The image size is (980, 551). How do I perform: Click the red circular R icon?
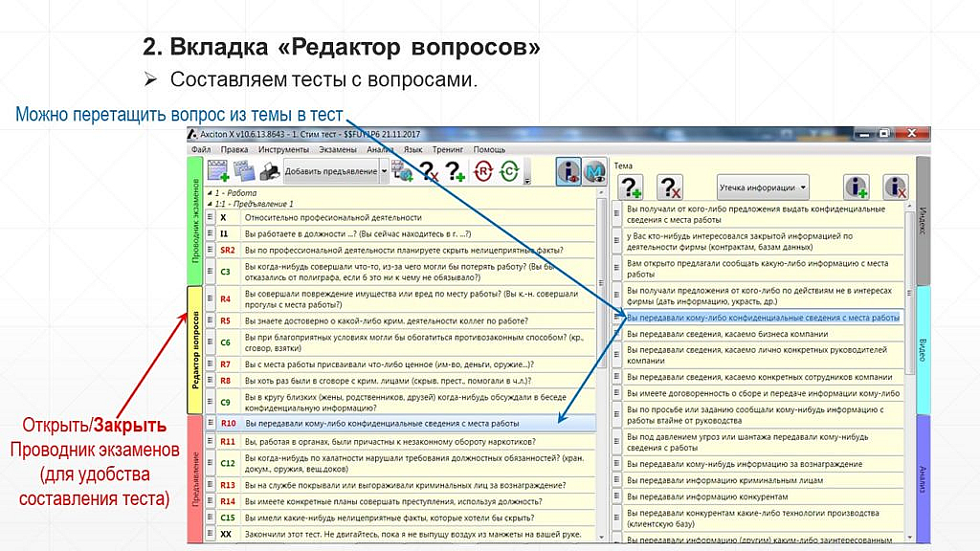point(482,171)
